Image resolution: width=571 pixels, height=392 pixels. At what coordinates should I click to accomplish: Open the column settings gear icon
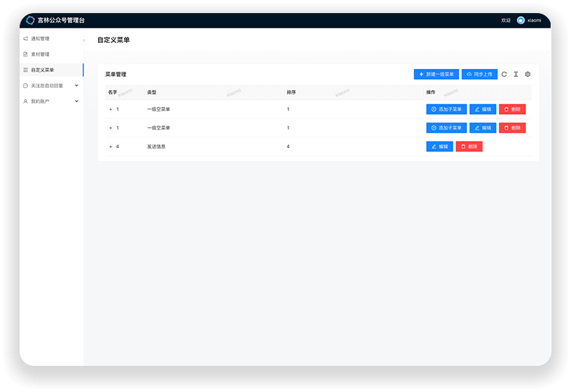point(527,74)
